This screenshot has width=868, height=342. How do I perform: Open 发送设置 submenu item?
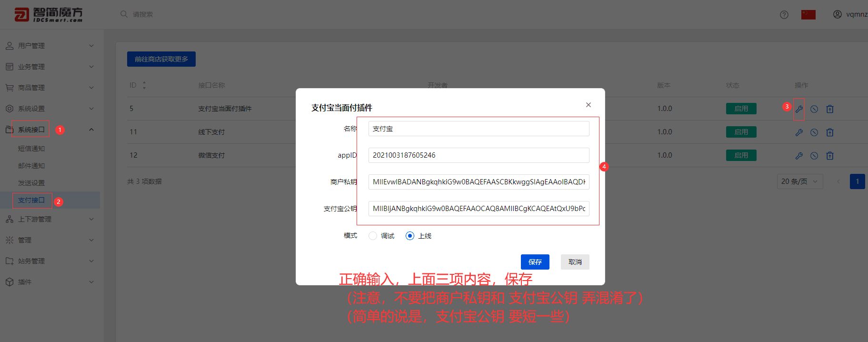click(x=31, y=183)
